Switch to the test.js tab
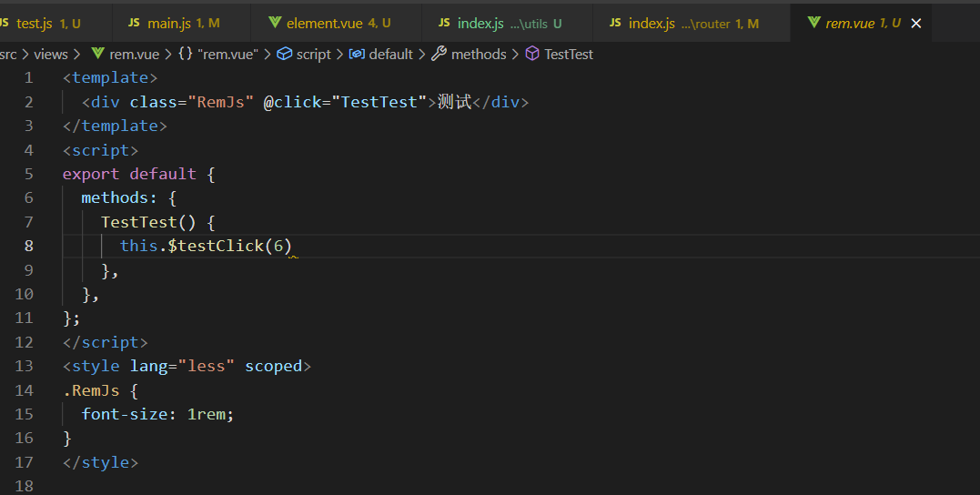Viewport: 980px width, 495px height. (35, 24)
